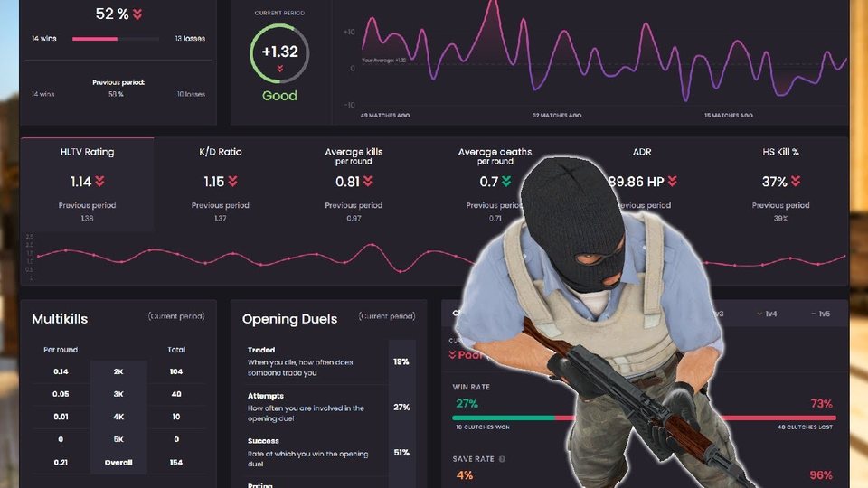Click the clutch win rate green bar
The width and height of the screenshot is (868, 488).
(x=504, y=418)
